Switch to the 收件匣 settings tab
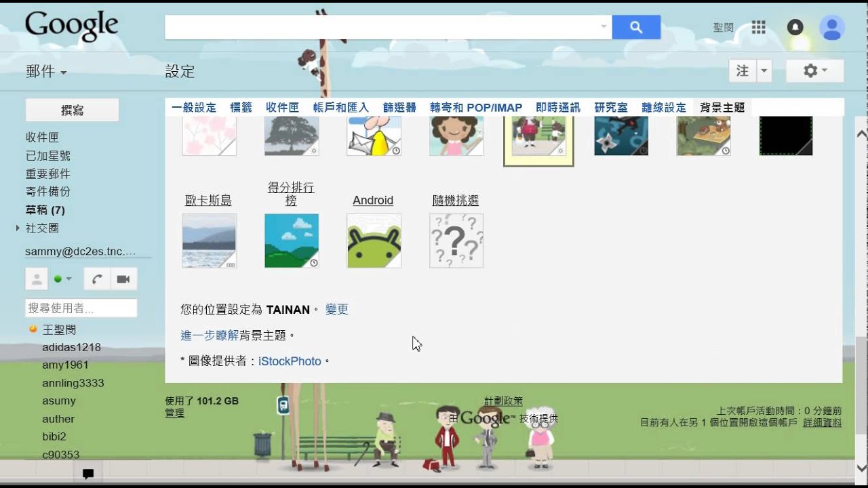Viewport: 868px width, 488px height. tap(282, 107)
